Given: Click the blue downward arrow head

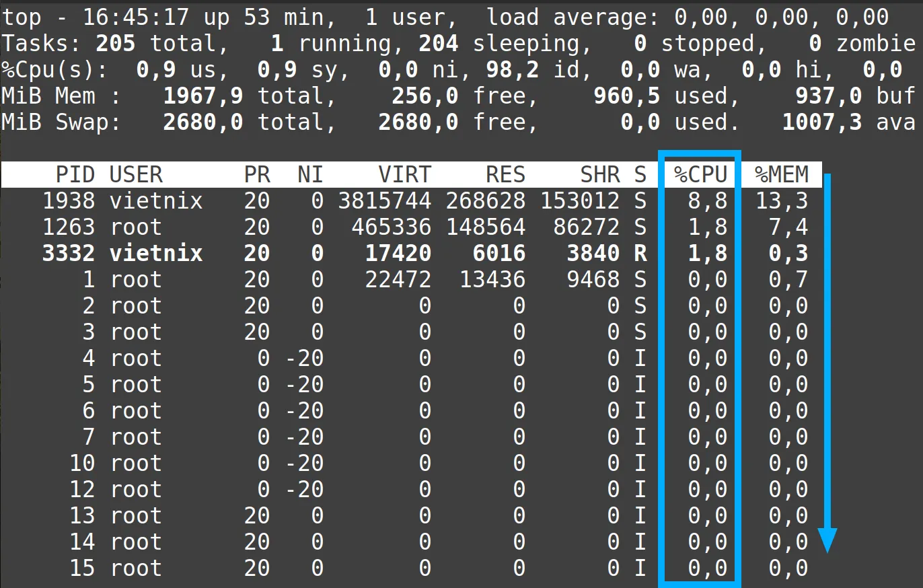Looking at the screenshot, I should click(827, 540).
